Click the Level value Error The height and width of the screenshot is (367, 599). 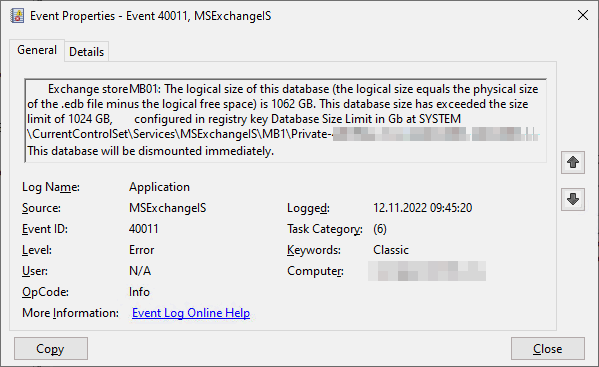[141, 250]
